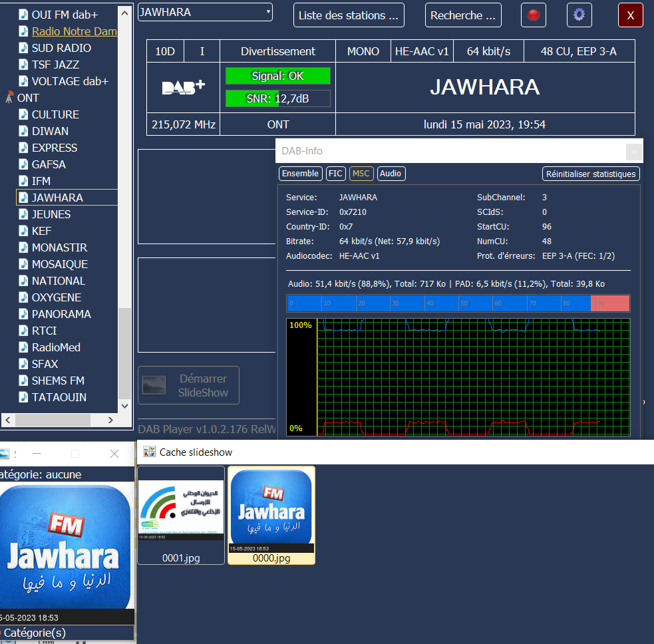654x644 pixels.
Task: Click the 48 CU, EEP 3-A cell
Action: [579, 51]
